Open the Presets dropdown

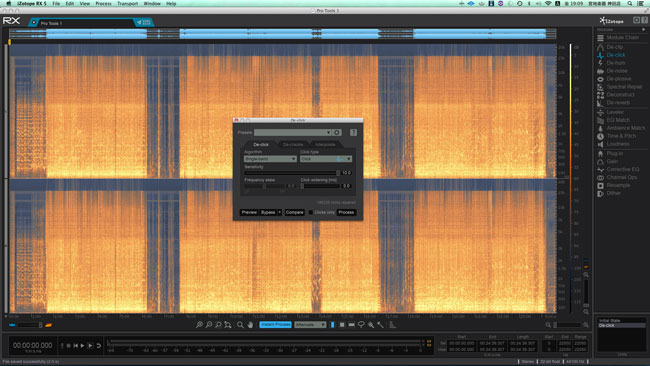(293, 133)
